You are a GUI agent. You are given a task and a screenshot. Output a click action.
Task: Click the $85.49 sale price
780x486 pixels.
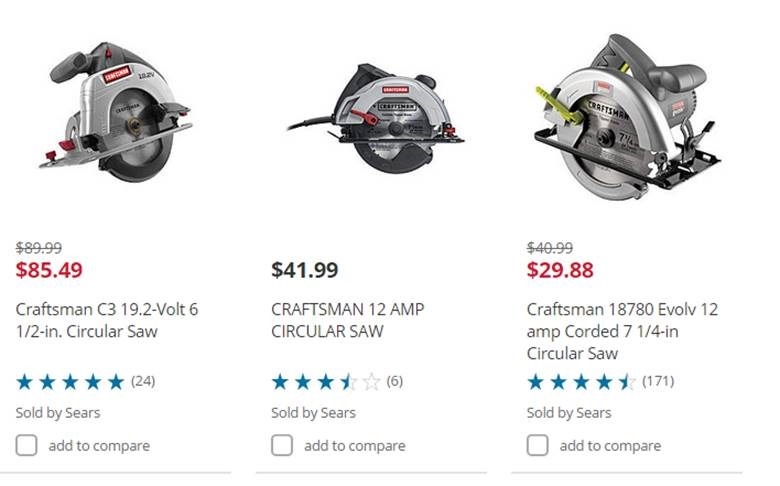pos(49,270)
